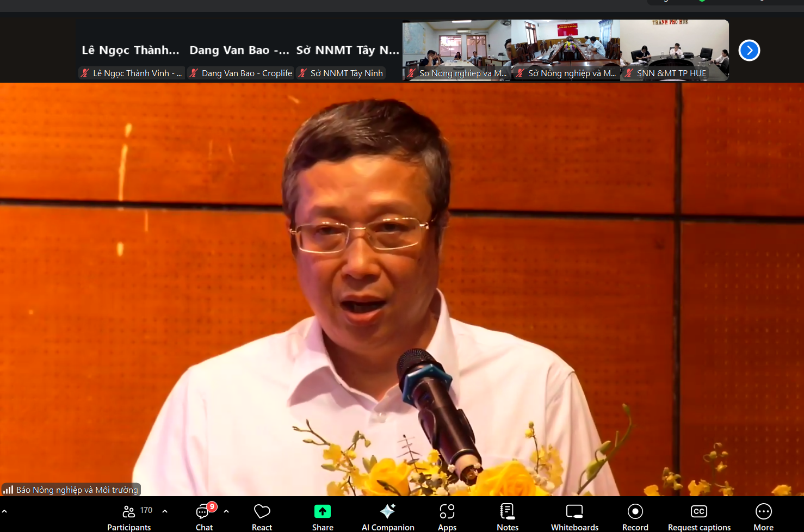Open the Chat panel

(204, 517)
